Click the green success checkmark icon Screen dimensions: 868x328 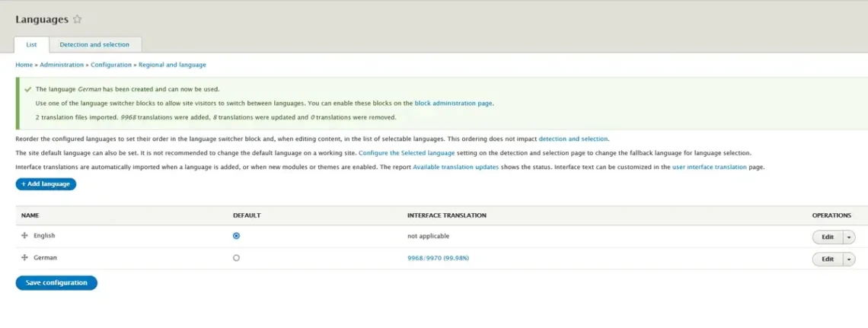tap(27, 89)
